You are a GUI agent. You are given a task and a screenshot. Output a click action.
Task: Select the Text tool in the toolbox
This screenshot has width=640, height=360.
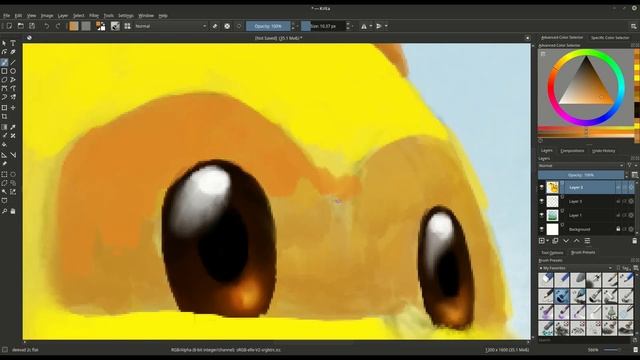pos(13,43)
